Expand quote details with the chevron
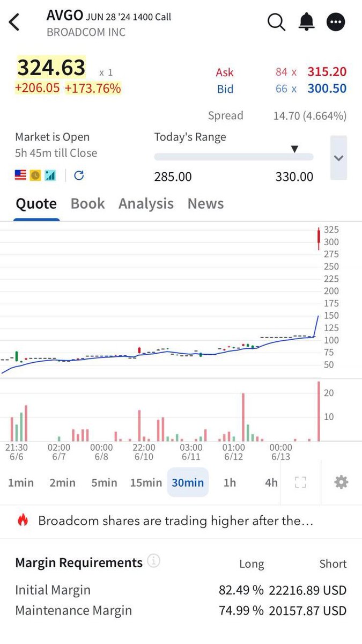Screen dimensions: 362x644 pyautogui.click(x=338, y=158)
